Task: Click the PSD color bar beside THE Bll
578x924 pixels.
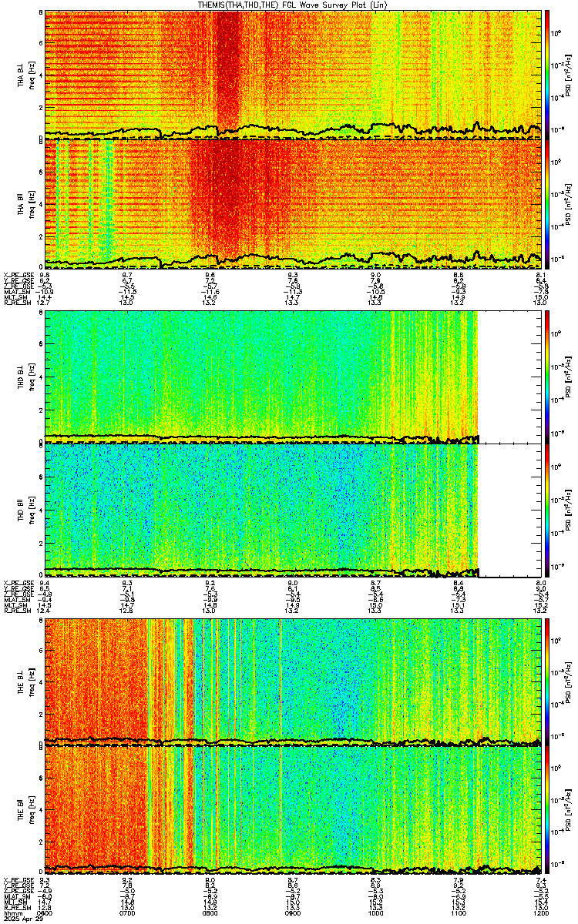Action: point(547,810)
